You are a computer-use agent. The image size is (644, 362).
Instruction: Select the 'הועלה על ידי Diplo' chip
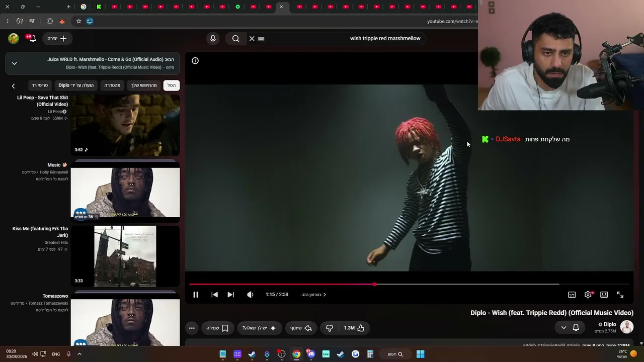(x=76, y=85)
